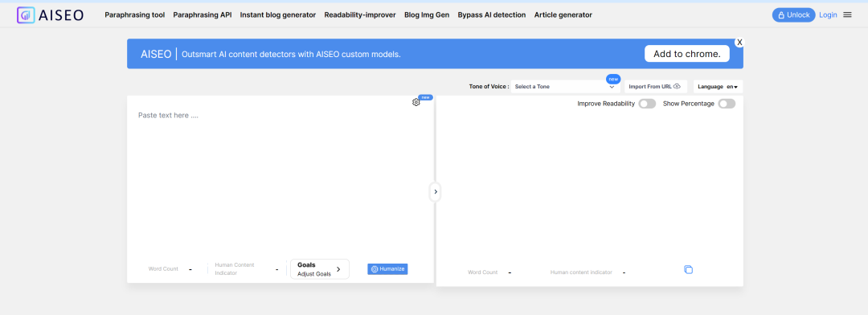Click the Humanize button
The image size is (868, 315).
(387, 269)
